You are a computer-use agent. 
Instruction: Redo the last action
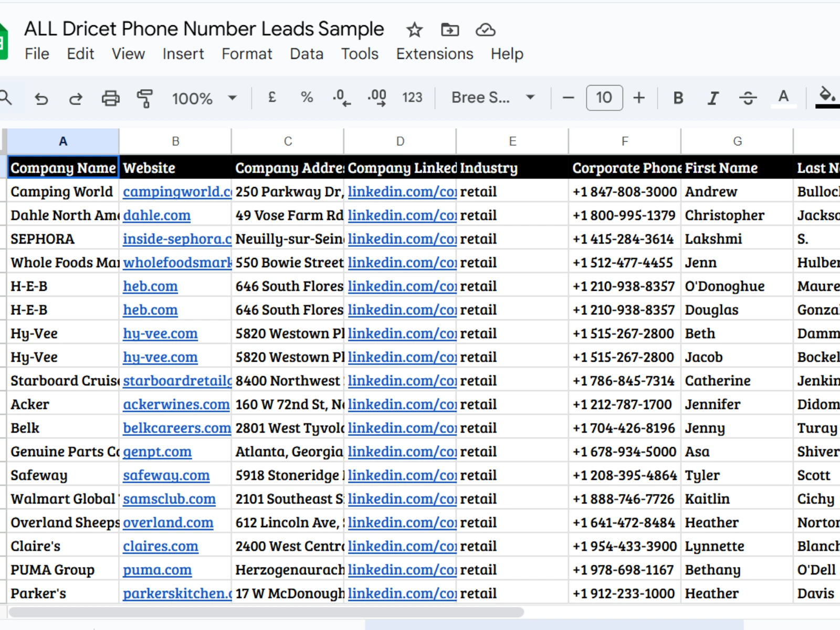pos(76,98)
